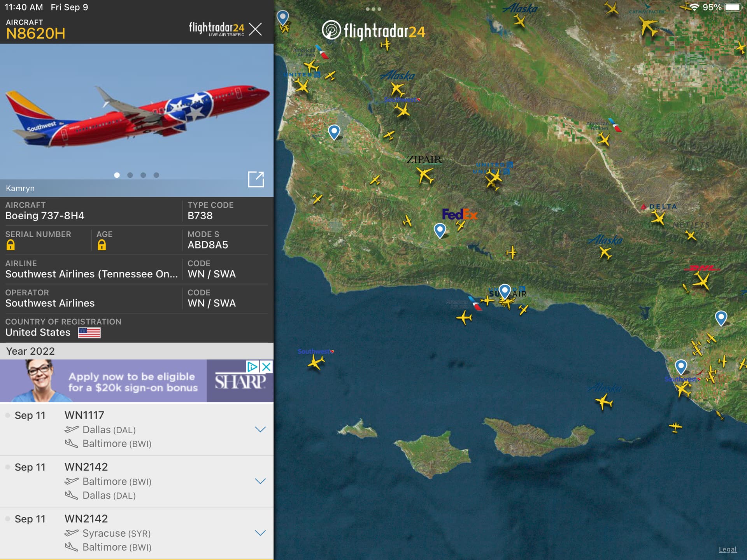This screenshot has width=747, height=560.
Task: Select the DHL aircraft on map
Action: (x=702, y=281)
